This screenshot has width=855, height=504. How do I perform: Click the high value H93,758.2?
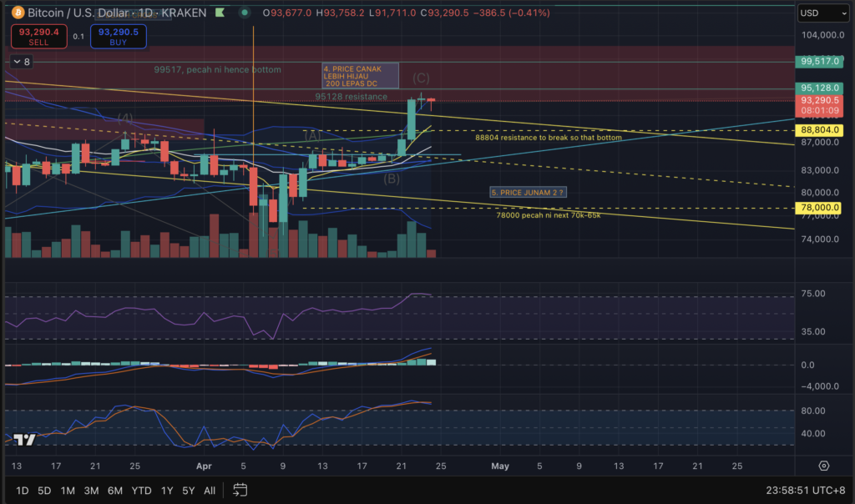341,13
